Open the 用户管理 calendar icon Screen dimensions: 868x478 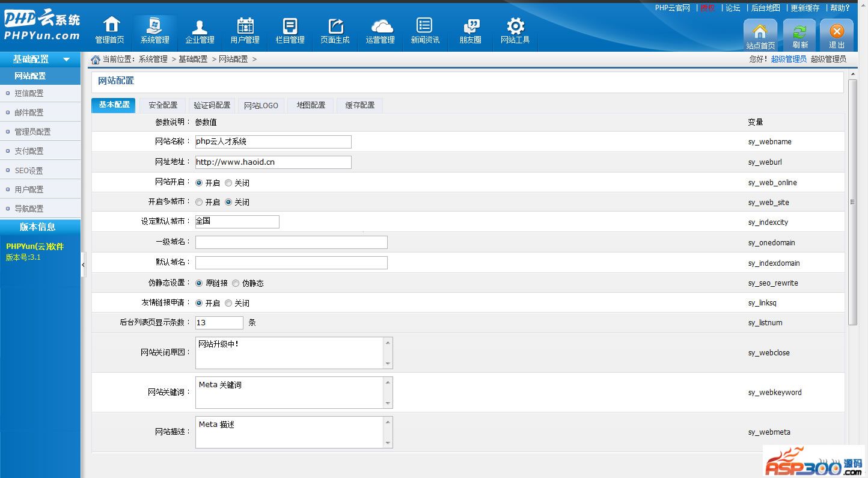pyautogui.click(x=245, y=26)
